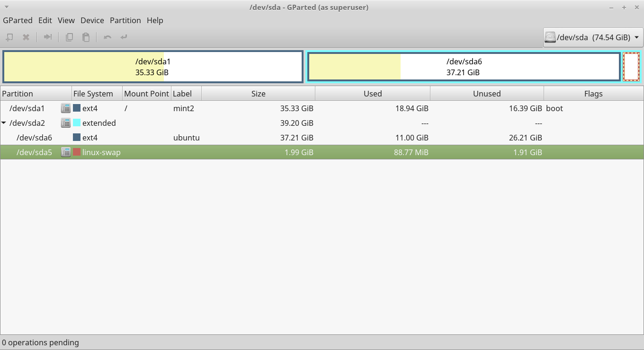Click the 16.39 GiB unused cell

[526, 108]
